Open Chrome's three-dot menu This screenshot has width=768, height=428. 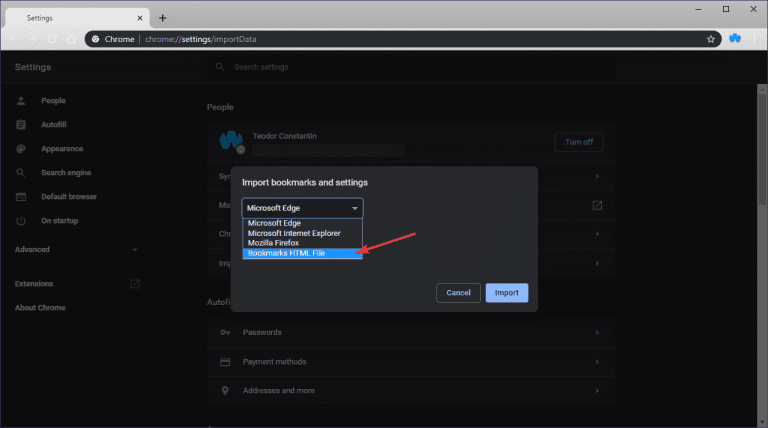point(755,39)
